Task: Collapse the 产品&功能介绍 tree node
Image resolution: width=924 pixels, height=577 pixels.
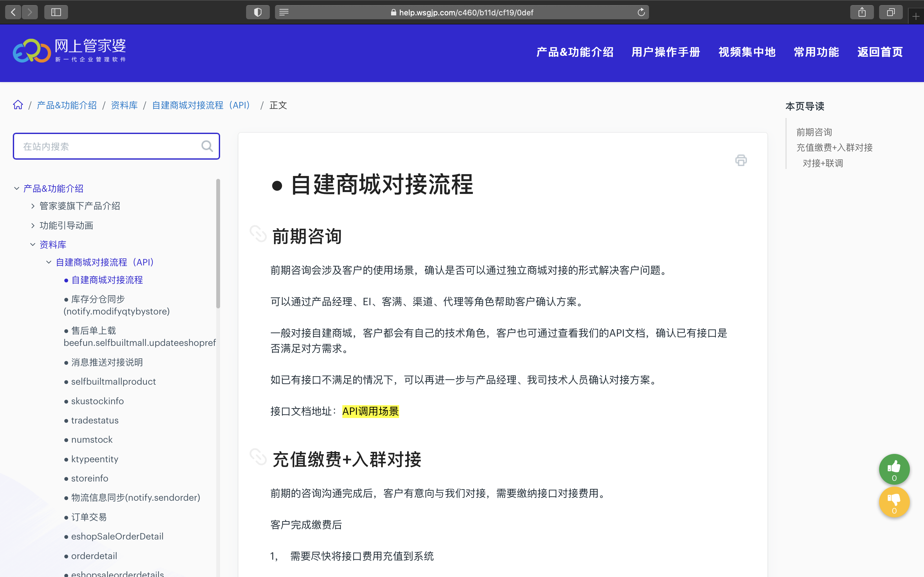Action: coord(17,188)
